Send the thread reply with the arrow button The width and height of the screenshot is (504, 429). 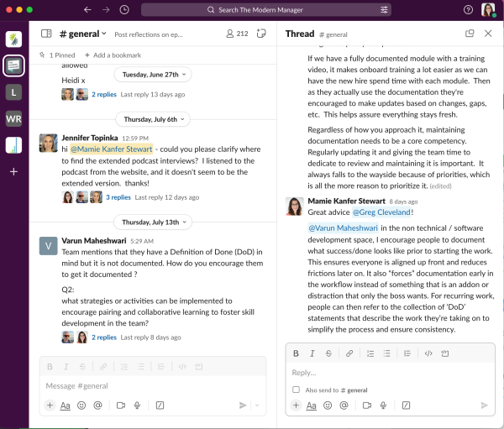point(484,405)
